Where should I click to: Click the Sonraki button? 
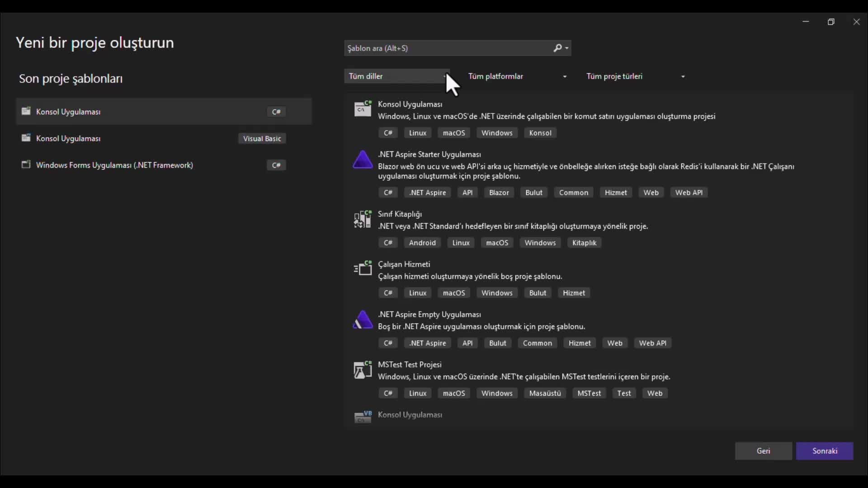tap(825, 451)
